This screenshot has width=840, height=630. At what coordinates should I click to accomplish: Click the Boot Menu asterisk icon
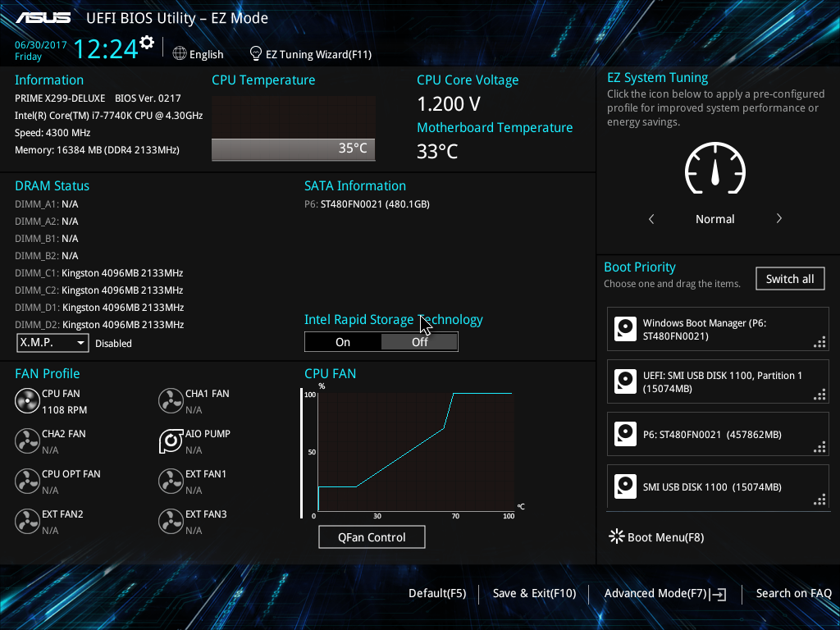tap(617, 536)
